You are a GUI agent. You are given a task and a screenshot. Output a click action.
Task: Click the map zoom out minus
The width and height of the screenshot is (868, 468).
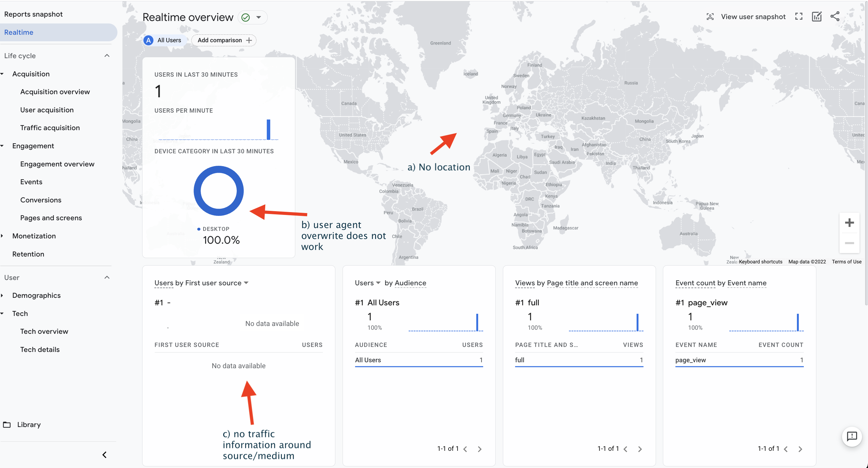click(849, 243)
